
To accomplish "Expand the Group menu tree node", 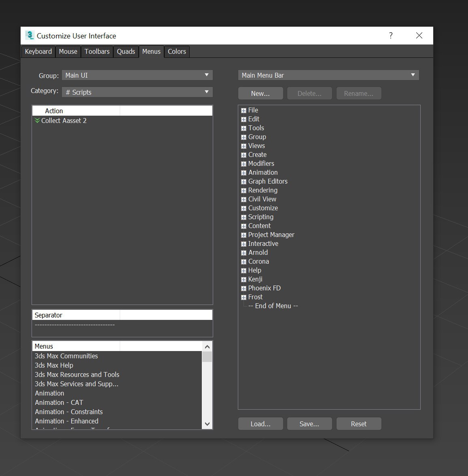I will click(x=244, y=137).
